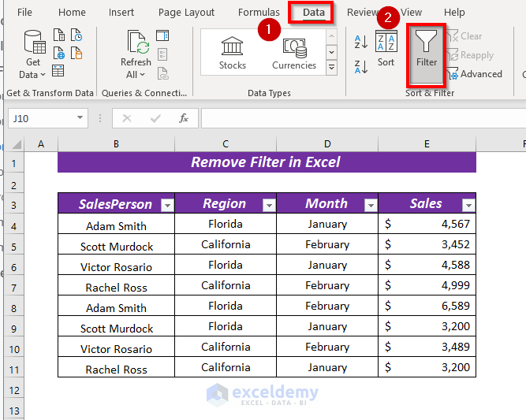Screen dimensions: 526x420
Task: Select cell with Sales 6,589
Action: coord(427,306)
